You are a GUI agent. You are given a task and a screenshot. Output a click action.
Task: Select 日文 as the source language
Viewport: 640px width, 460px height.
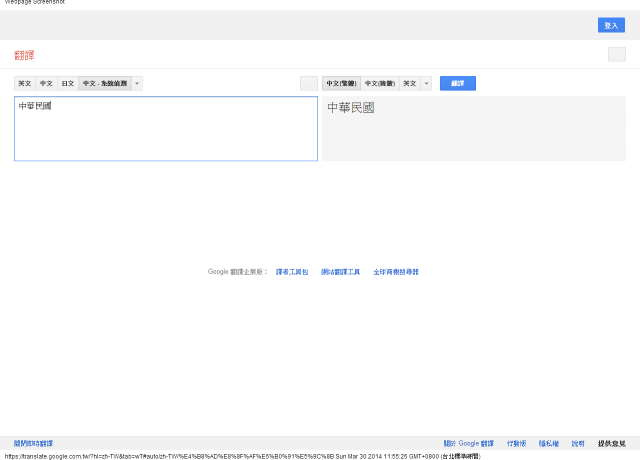point(68,83)
